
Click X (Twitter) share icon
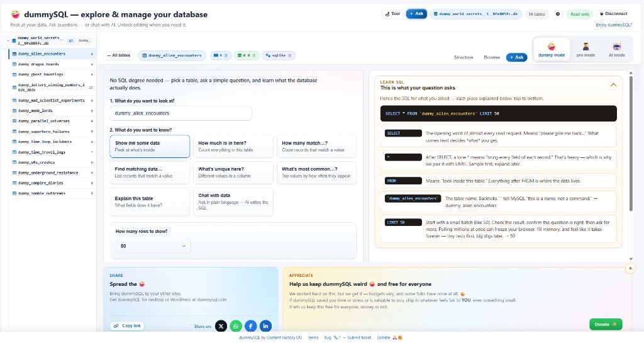(x=221, y=326)
